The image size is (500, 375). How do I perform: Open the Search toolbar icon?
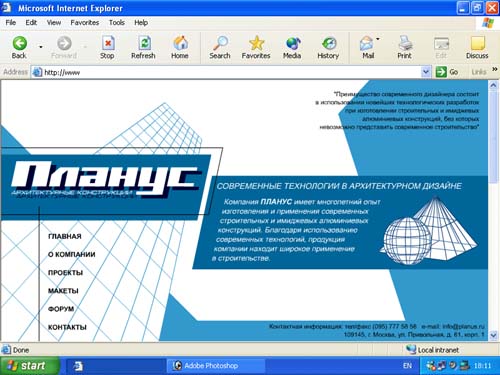220,43
